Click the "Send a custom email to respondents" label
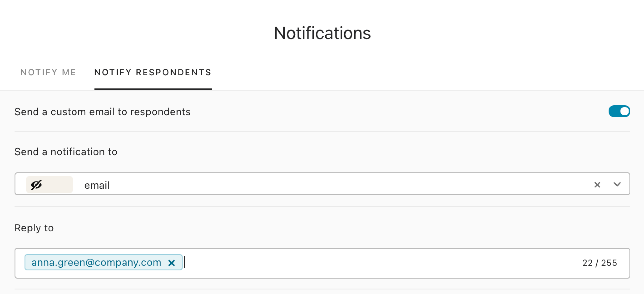Viewport: 644px width, 294px height. (x=102, y=112)
